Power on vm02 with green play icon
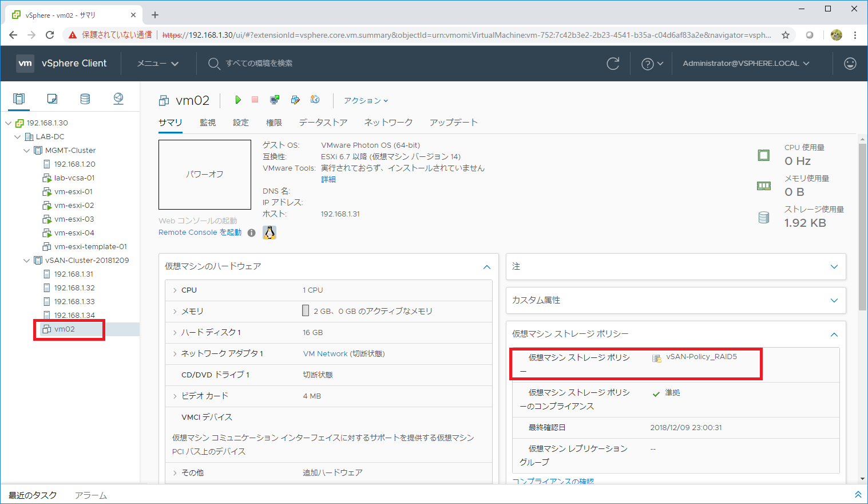The width and height of the screenshot is (868, 504). (x=238, y=100)
